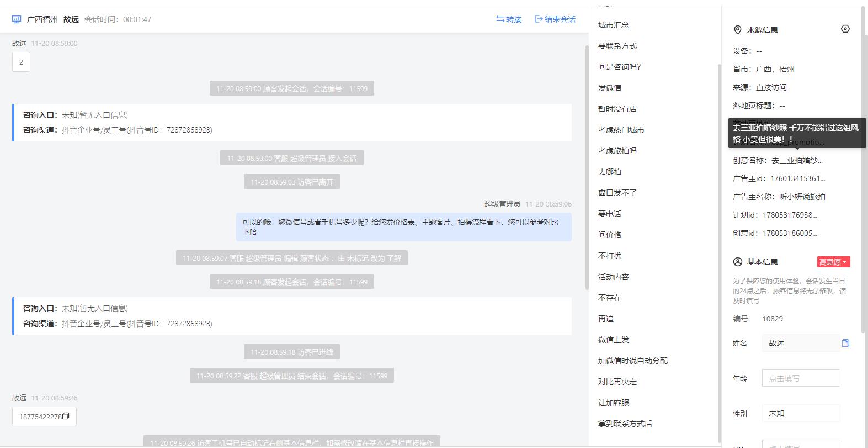Image resolution: width=868 pixels, height=448 pixels.
Task: Select quick reply 考虑旅拍吗
Action: coord(617,151)
